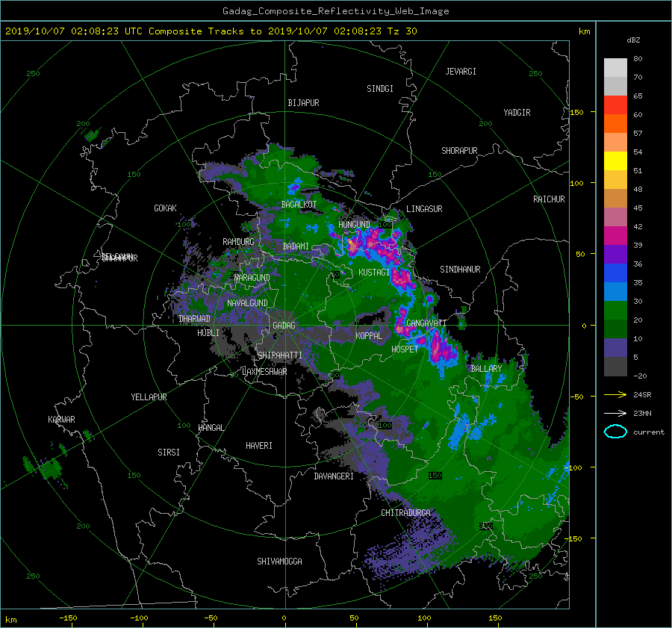Click the dBZ legend heading
This screenshot has width=672, height=628.
point(633,40)
